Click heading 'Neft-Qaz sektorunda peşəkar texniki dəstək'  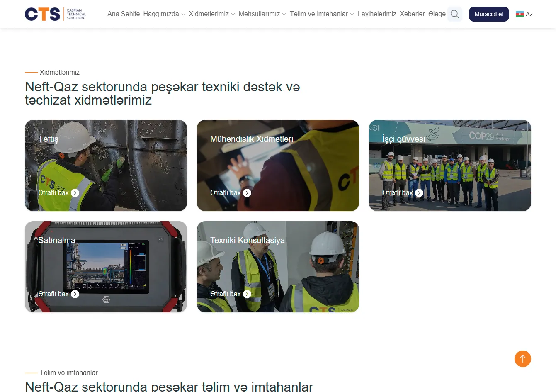pyautogui.click(x=163, y=93)
